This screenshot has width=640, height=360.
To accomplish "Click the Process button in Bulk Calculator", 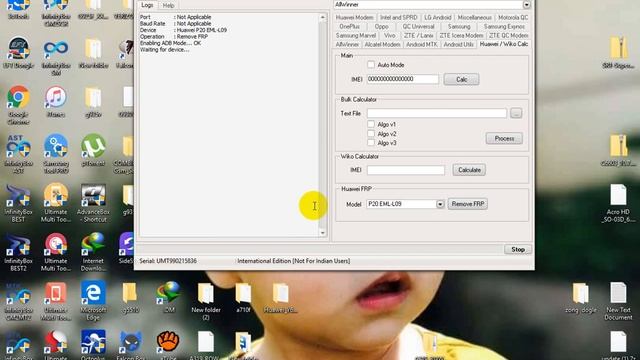I will pos(504,138).
